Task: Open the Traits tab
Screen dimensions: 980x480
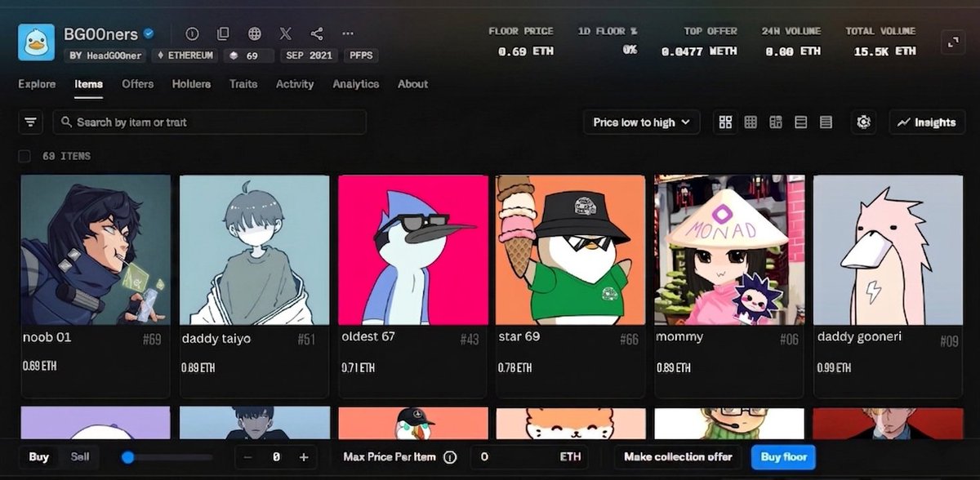Action: pyautogui.click(x=243, y=84)
